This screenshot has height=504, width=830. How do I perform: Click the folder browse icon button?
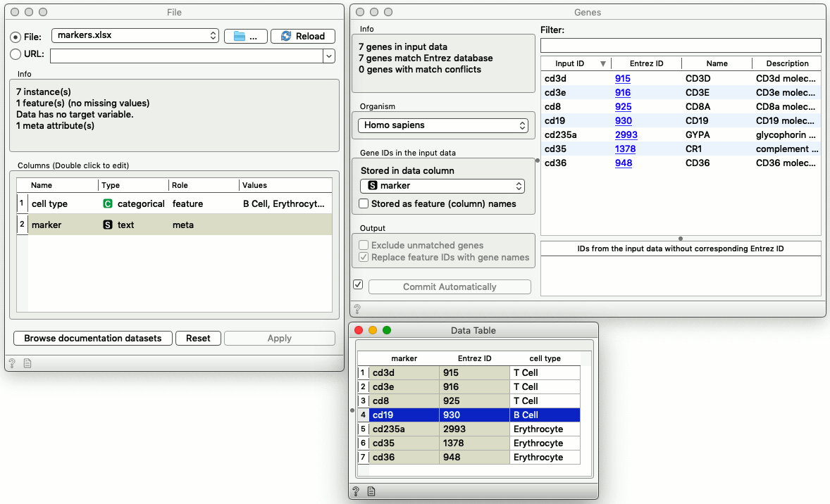tap(246, 36)
